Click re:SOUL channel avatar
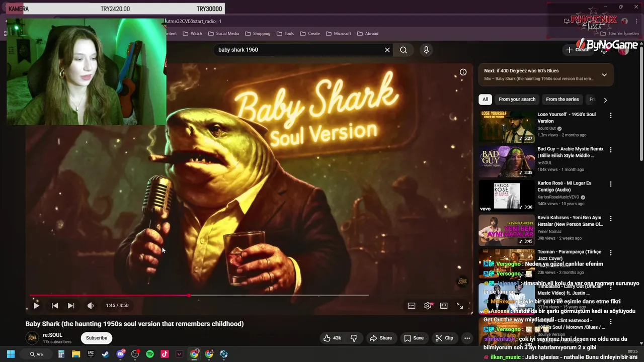 pyautogui.click(x=32, y=338)
